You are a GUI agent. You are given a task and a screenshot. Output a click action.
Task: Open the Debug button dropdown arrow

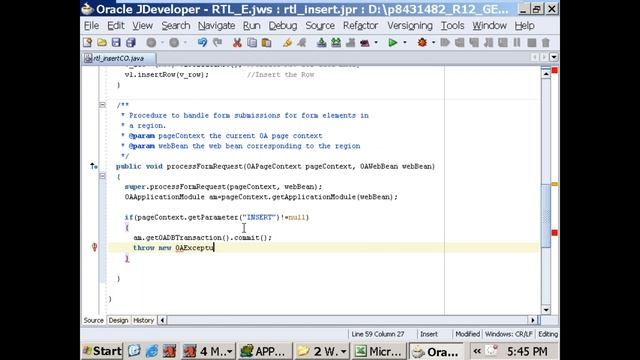click(433, 42)
